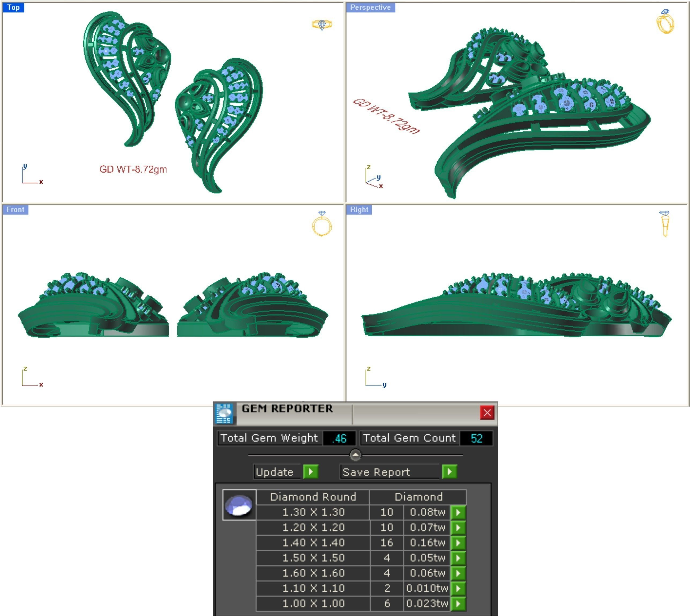690x616 pixels.
Task: Click the Gem Reporter panel icon
Action: click(224, 413)
